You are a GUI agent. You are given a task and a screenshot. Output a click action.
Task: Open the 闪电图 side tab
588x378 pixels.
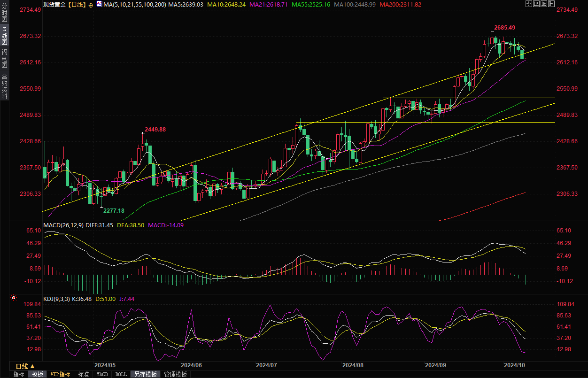coord(4,59)
